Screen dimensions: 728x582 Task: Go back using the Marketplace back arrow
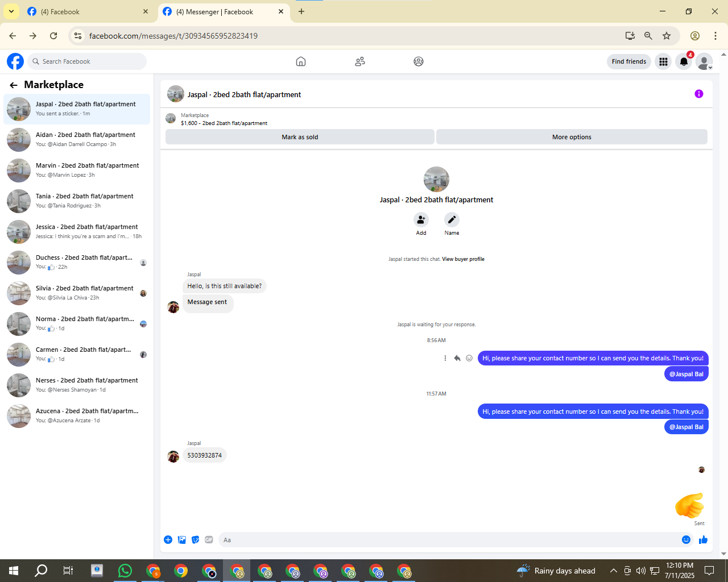point(14,85)
